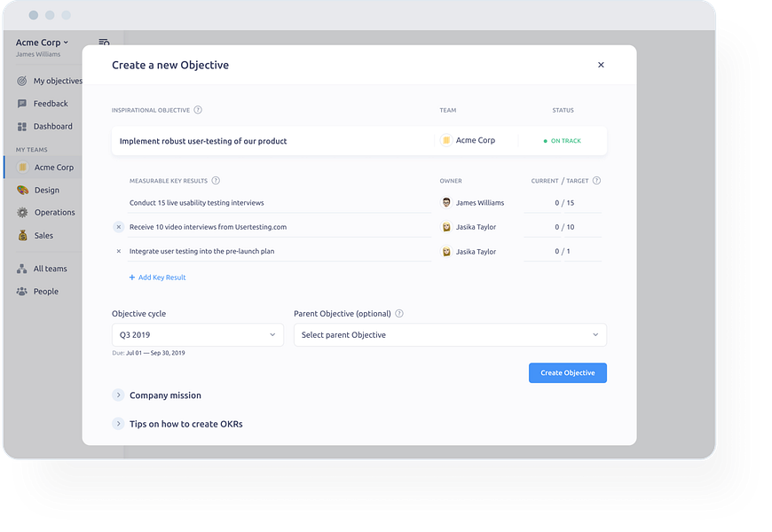
Task: Click Jasika Taylor avatar in pre-launch plan row
Action: (x=446, y=252)
